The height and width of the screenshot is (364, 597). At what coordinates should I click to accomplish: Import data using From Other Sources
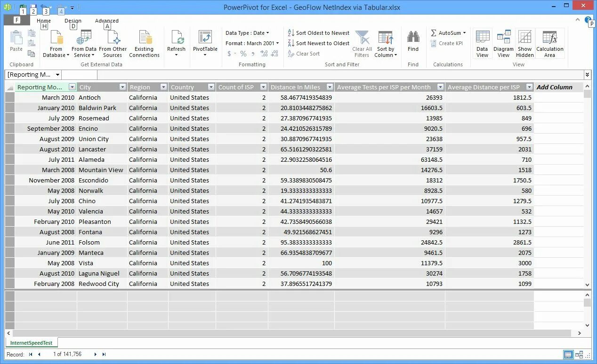pos(113,42)
